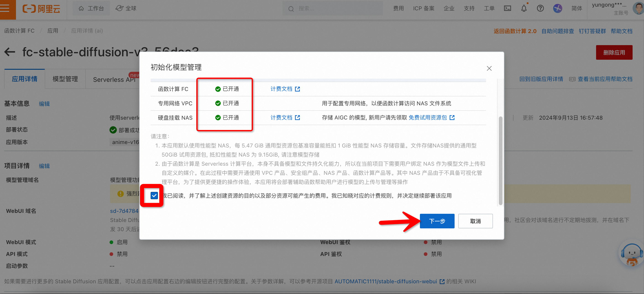Click the back arrow beside app title
The height and width of the screenshot is (294, 644).
click(10, 52)
